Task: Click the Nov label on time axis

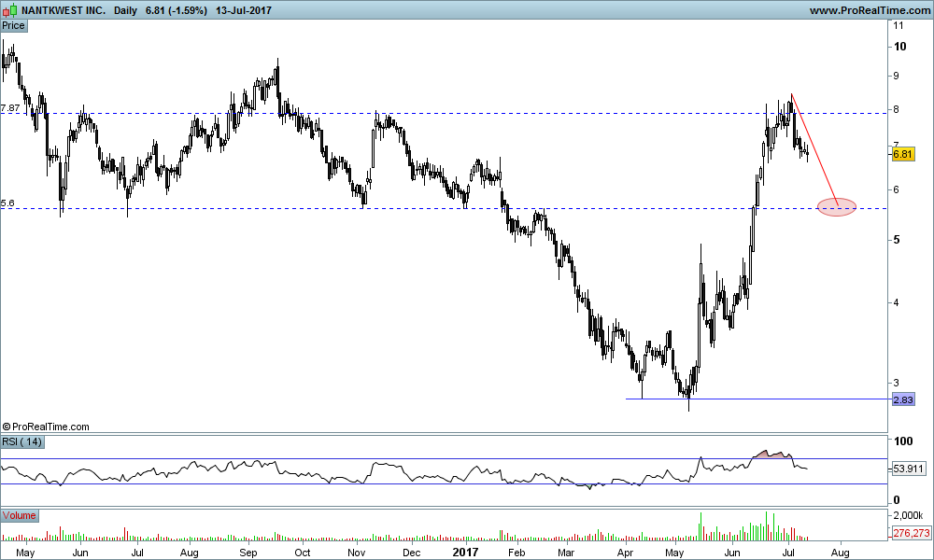Action: pos(356,553)
